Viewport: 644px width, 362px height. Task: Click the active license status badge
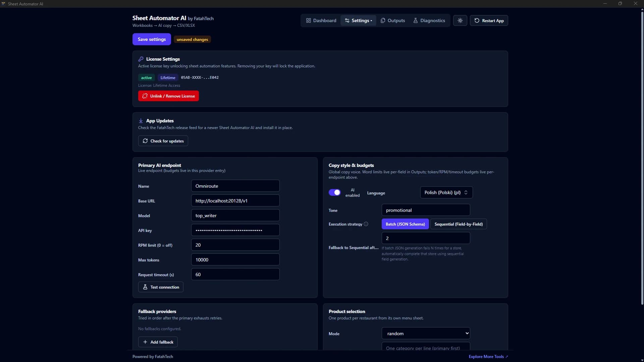pos(146,78)
